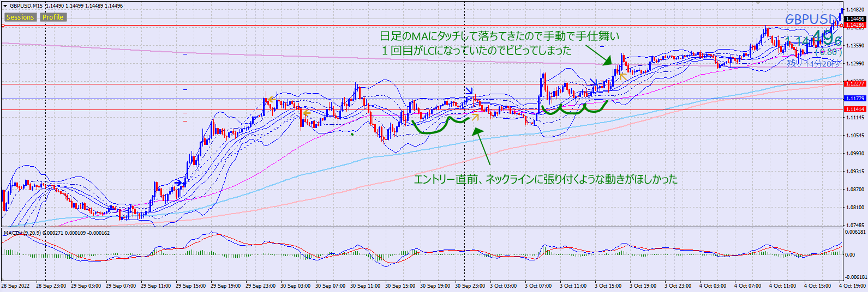Select the green note starting 日足のMAにタッチして
This screenshot has height=292, width=868.
click(500, 36)
